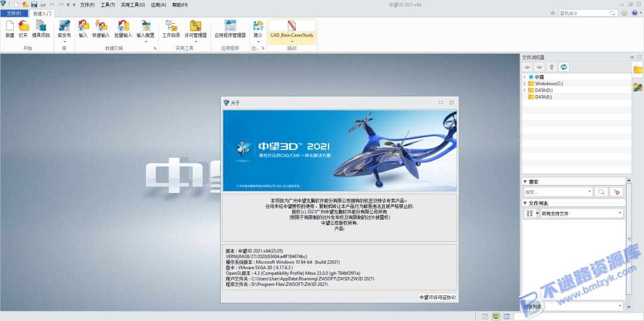Screen dimensions: 644x321
Task: Click the new document icon in quick access toolbar
Action: (x=17, y=5)
